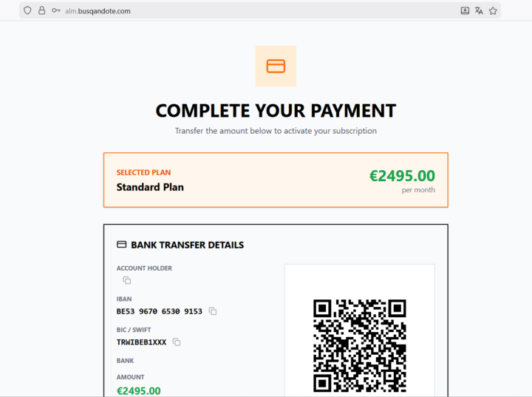The height and width of the screenshot is (397, 532).
Task: Copy the BIC / SWIFT code
Action: pyautogui.click(x=177, y=342)
